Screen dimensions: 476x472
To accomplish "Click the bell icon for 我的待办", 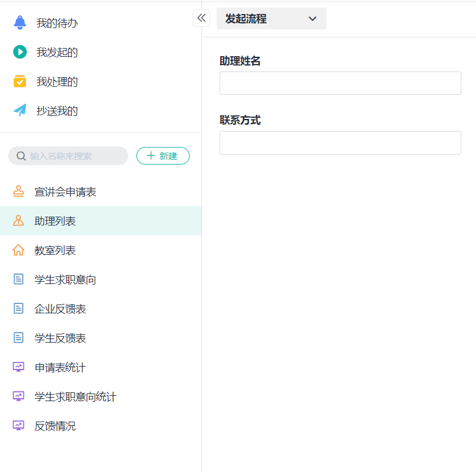I will [x=20, y=23].
